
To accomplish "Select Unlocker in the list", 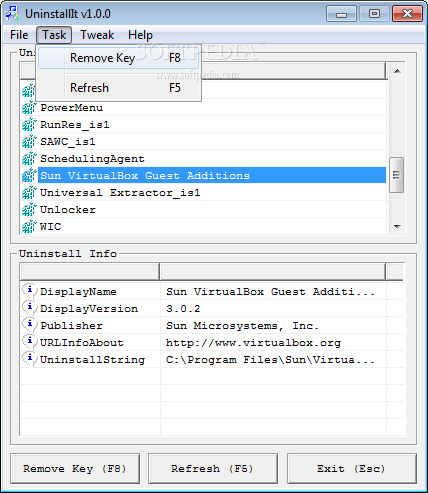I will tap(68, 210).
